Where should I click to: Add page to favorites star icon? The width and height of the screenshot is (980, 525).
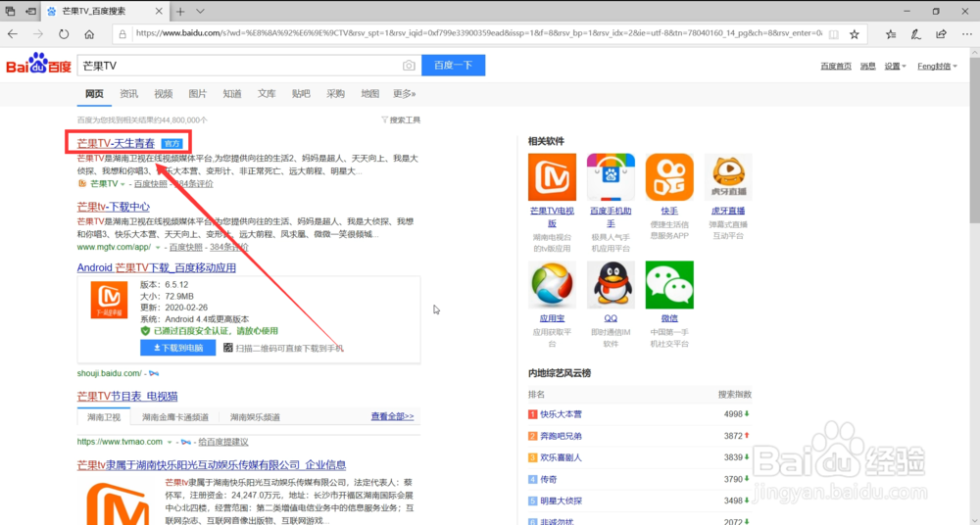(x=855, y=34)
